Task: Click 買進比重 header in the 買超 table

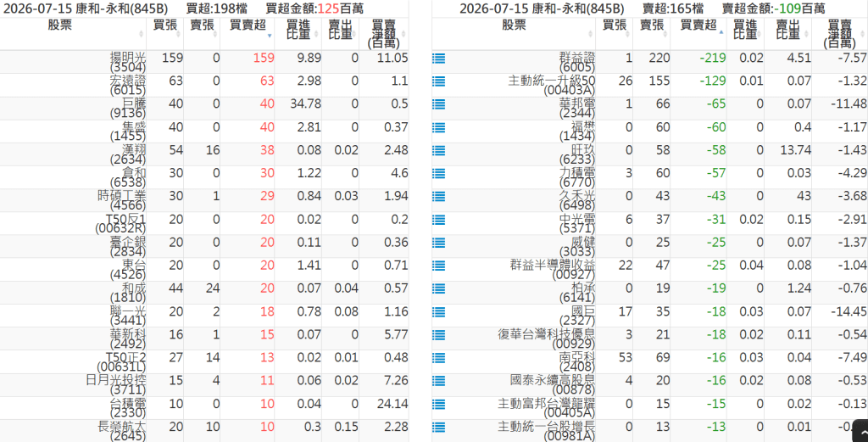Action: coord(298,34)
